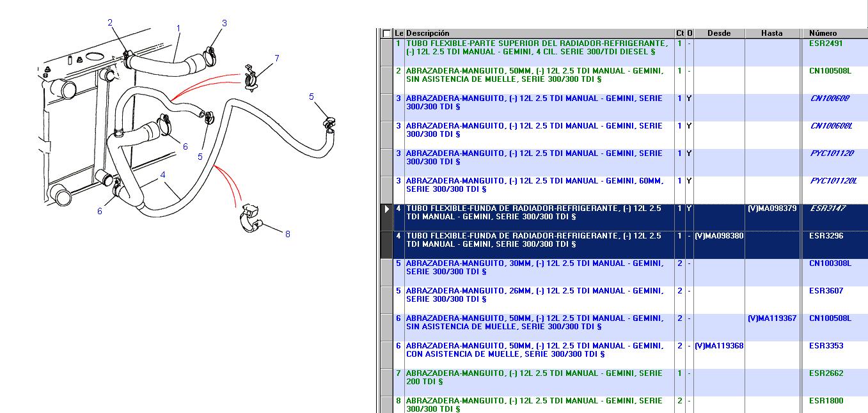Tick the select-all checkbox in the table header
This screenshot has height=413, width=868.
pos(386,33)
